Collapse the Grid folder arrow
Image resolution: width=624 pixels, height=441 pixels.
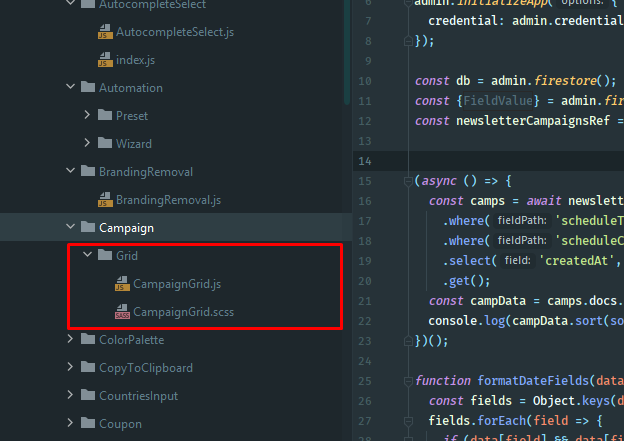click(88, 256)
